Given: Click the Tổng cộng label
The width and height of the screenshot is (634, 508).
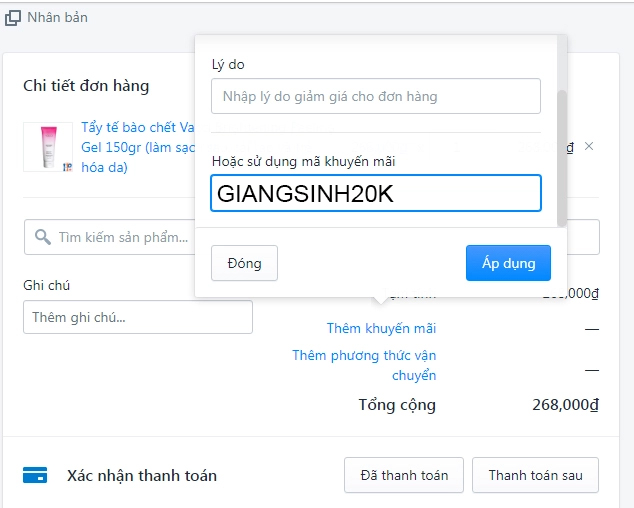Looking at the screenshot, I should (x=397, y=405).
